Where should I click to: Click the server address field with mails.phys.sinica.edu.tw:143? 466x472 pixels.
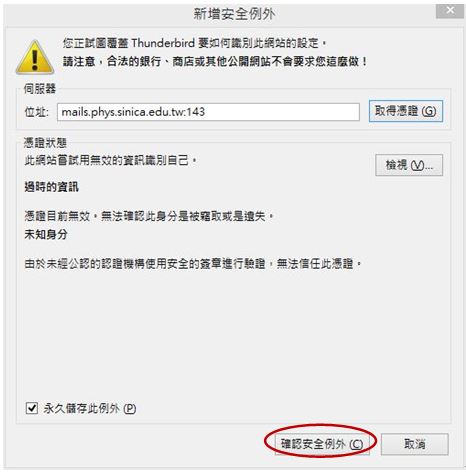(208, 112)
